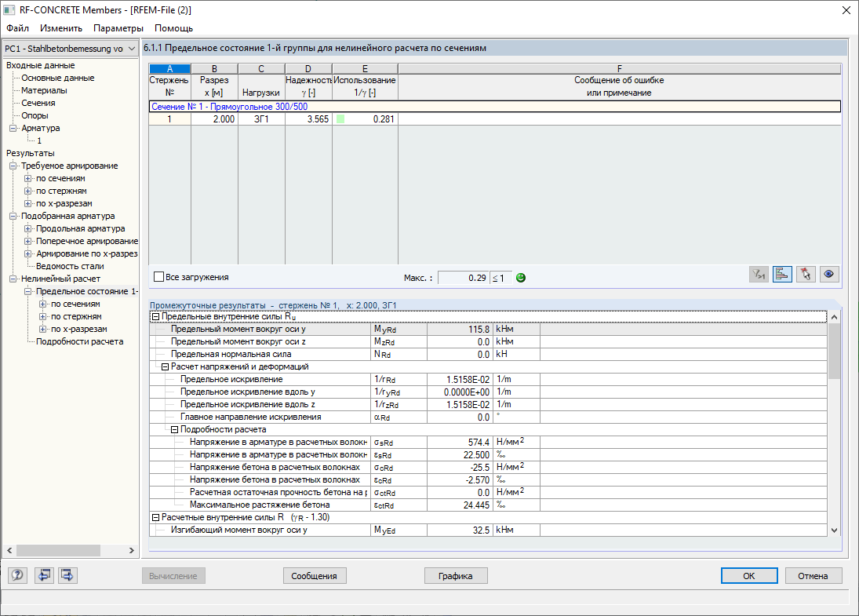Image resolution: width=859 pixels, height=616 pixels.
Task: Click row 'Максимальное растяжение бетона'
Action: 488,505
